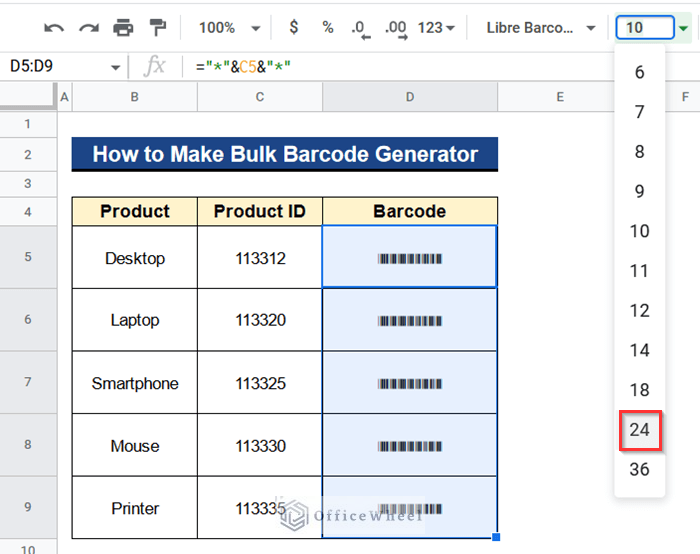Open the D5:D9 name box dropdown
Viewport: 700px width, 554px height.
[x=116, y=67]
